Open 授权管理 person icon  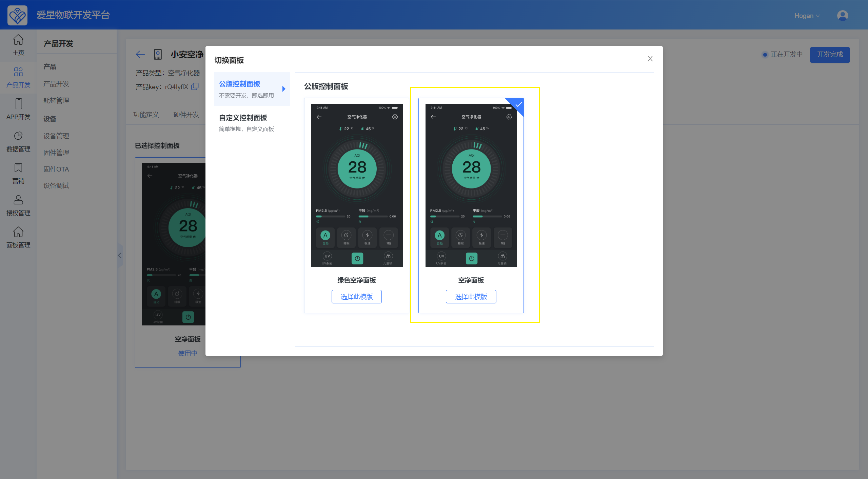(x=18, y=200)
